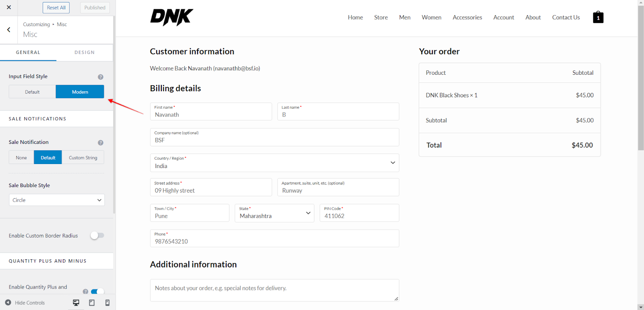Open help icon for Sale Notification
The width and height of the screenshot is (644, 310).
pyautogui.click(x=101, y=143)
